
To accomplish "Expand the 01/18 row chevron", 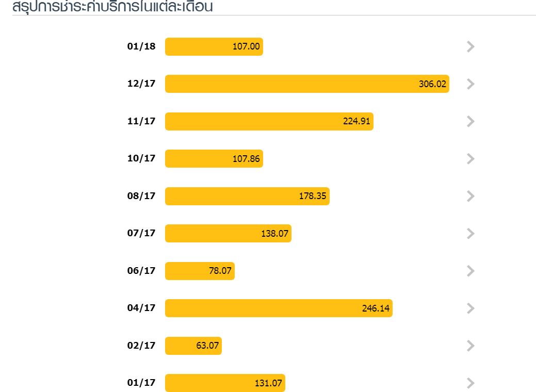I will click(470, 46).
